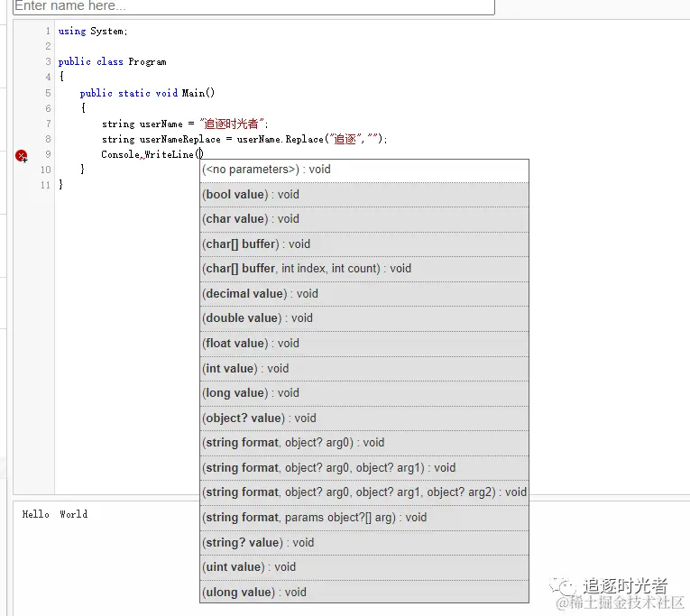Click the "using System;" code on line 1
The height and width of the screenshot is (616, 690).
point(93,32)
